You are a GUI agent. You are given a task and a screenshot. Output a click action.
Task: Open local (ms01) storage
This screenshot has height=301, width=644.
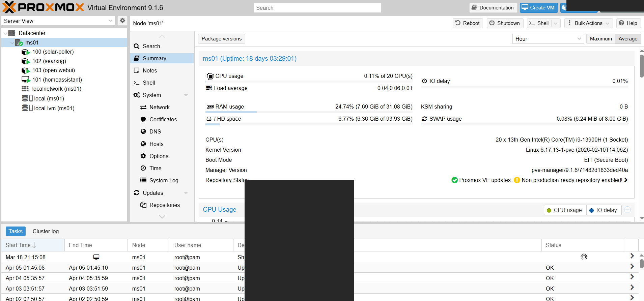tap(49, 98)
